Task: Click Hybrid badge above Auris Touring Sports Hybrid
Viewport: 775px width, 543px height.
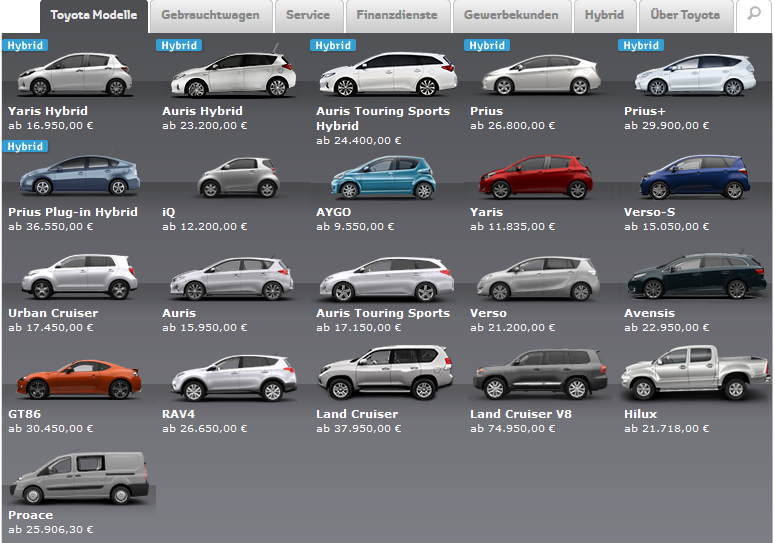Action: coord(333,45)
